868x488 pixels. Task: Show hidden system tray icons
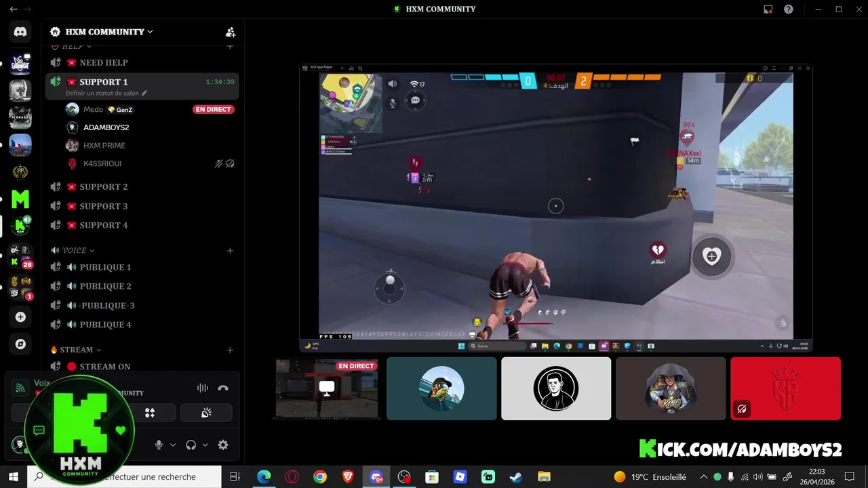pyautogui.click(x=704, y=477)
